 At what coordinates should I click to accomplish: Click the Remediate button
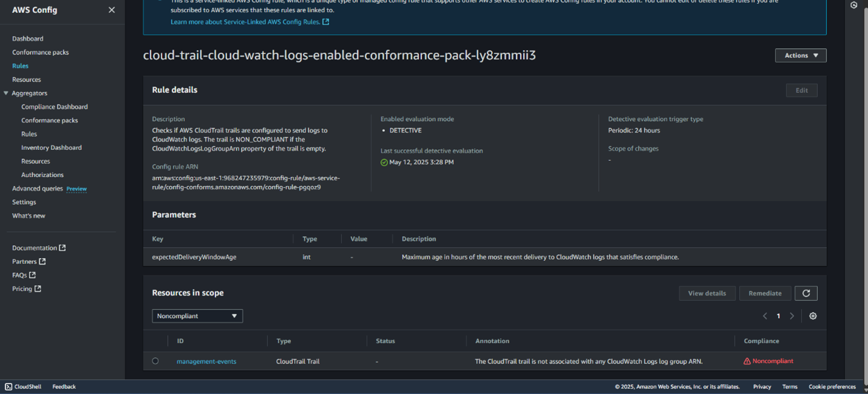[765, 293]
